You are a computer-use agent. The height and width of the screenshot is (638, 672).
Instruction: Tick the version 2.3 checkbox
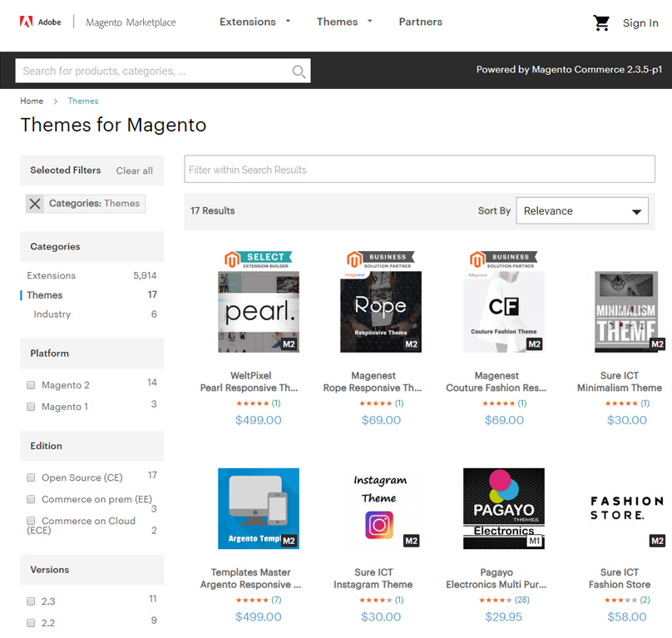[x=31, y=601]
